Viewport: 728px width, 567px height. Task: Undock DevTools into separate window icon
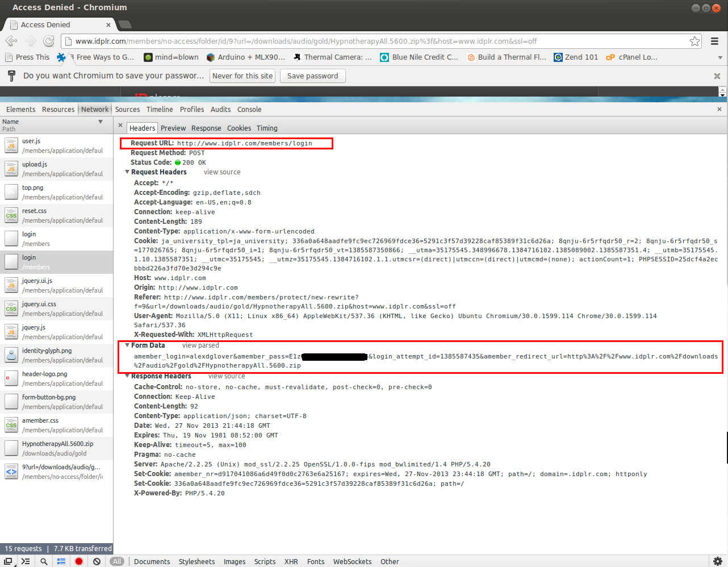(x=8, y=561)
